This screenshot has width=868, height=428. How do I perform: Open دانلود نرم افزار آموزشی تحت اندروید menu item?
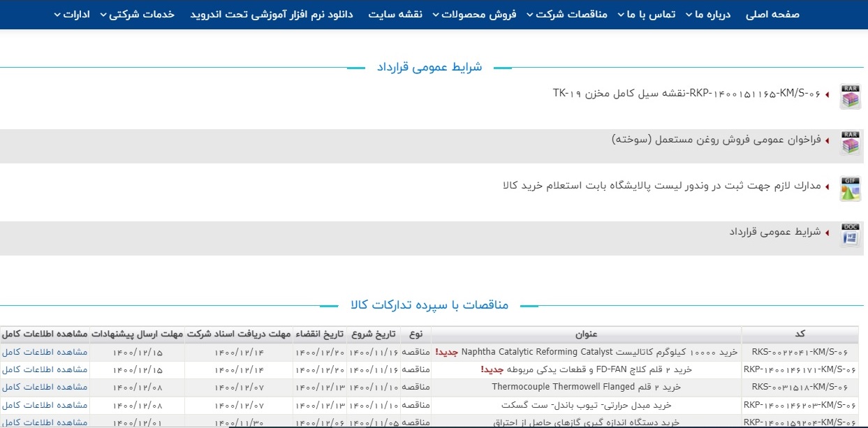[x=272, y=14]
